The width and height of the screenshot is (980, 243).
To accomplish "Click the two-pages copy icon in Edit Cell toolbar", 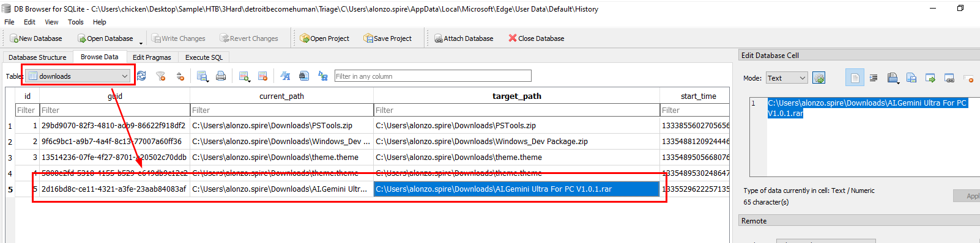I will tap(911, 78).
